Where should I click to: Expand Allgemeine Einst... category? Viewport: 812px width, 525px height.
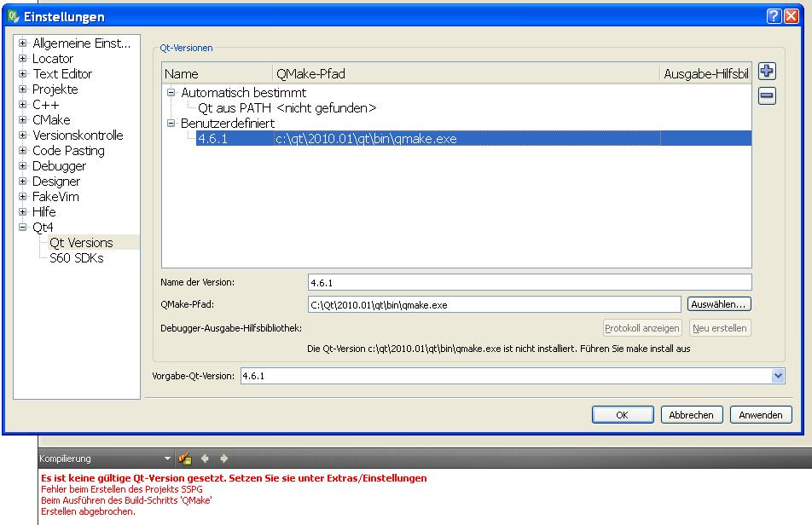23,43
